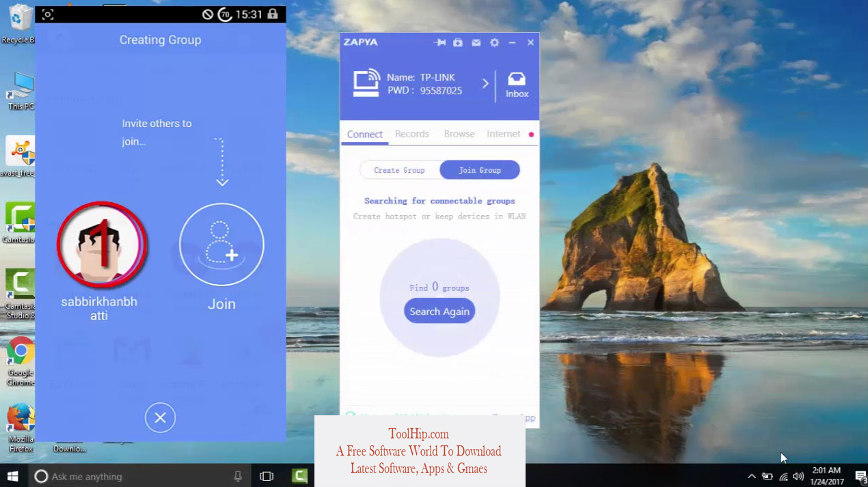Open Zapya mail envelope icon
868x487 pixels.
tap(476, 42)
